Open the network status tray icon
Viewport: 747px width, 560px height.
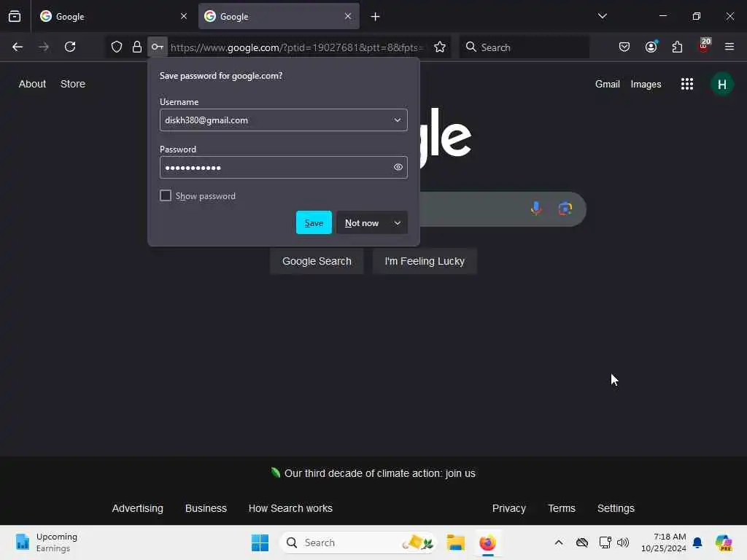pyautogui.click(x=605, y=542)
